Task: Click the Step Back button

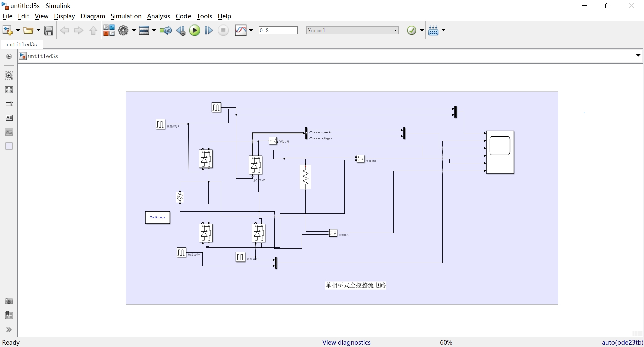Action: click(181, 31)
